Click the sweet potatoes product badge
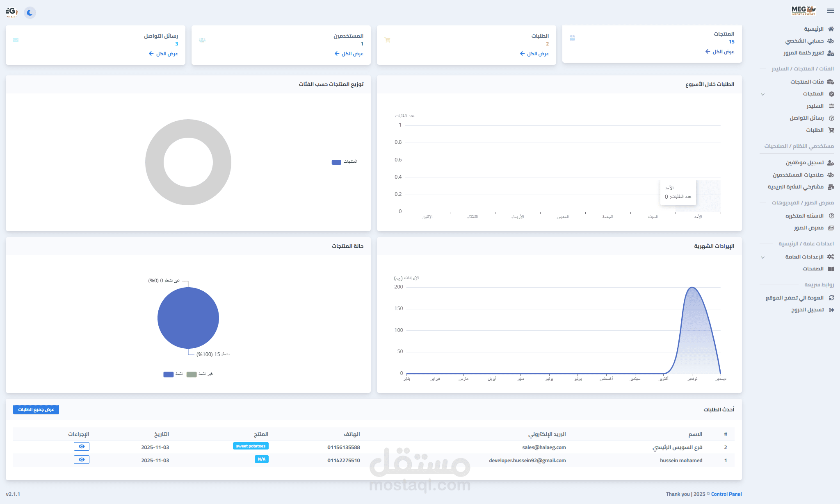 251,446
